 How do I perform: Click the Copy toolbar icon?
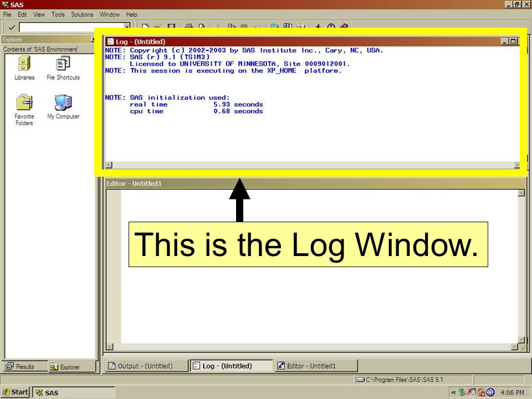point(232,27)
